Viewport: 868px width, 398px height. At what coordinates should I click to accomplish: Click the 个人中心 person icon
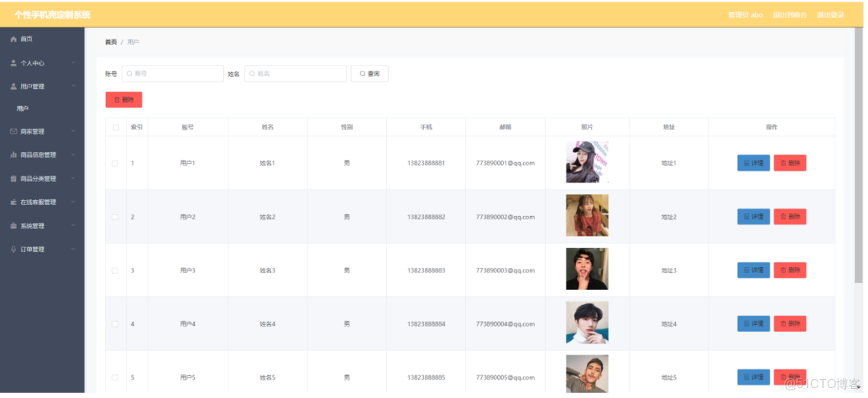(x=13, y=63)
